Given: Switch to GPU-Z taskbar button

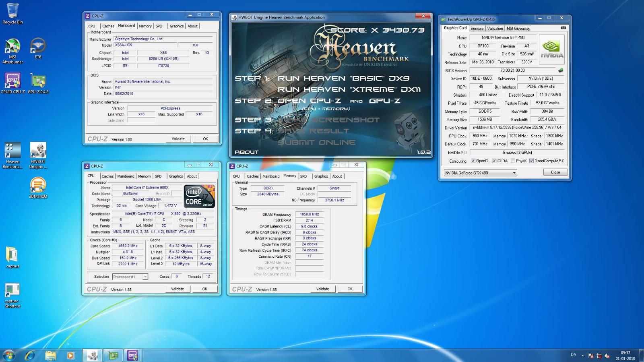Looking at the screenshot, I should pos(113,355).
